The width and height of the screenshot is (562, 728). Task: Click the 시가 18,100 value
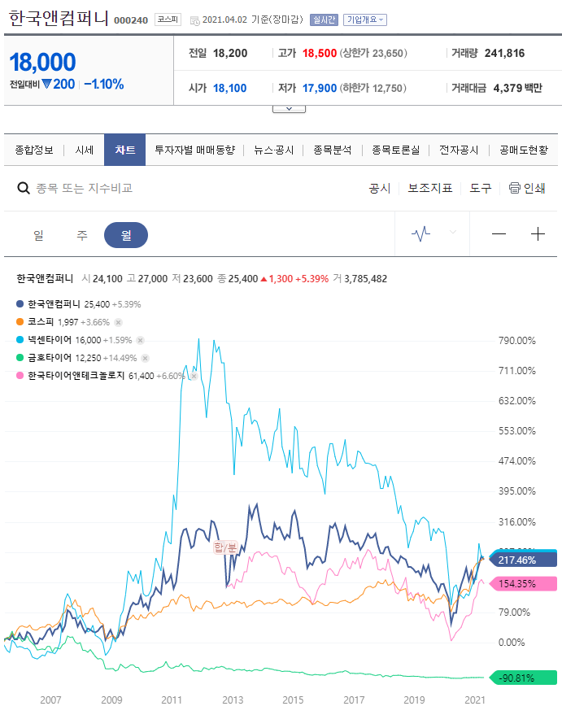[229, 88]
